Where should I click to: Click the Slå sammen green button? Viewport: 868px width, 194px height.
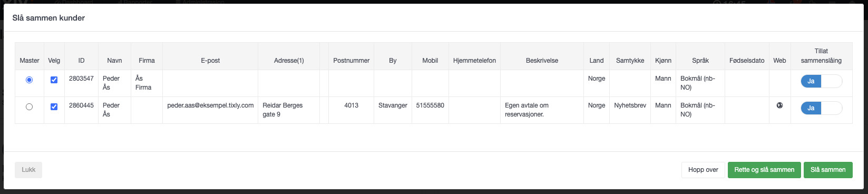pos(828,170)
